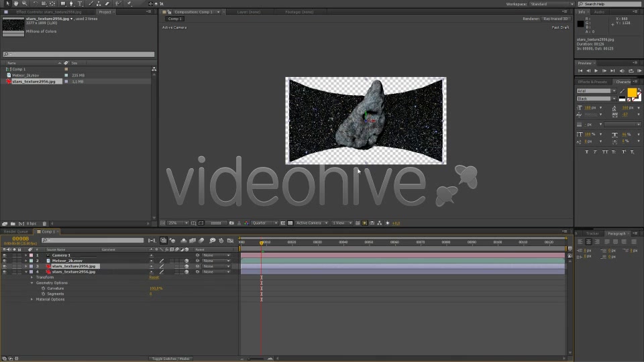Click the Curvature value 100,0%
Screen dimensions: 644x362
(156, 288)
